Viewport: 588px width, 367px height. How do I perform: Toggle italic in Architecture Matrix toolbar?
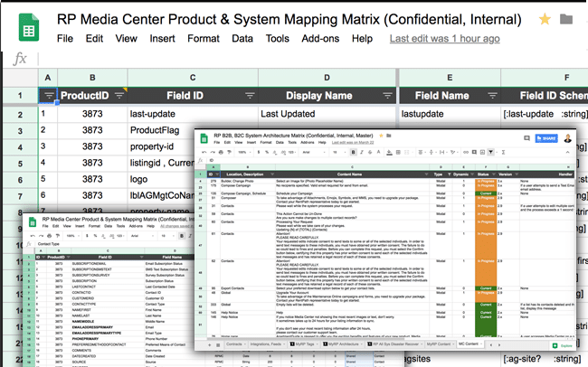362,152
